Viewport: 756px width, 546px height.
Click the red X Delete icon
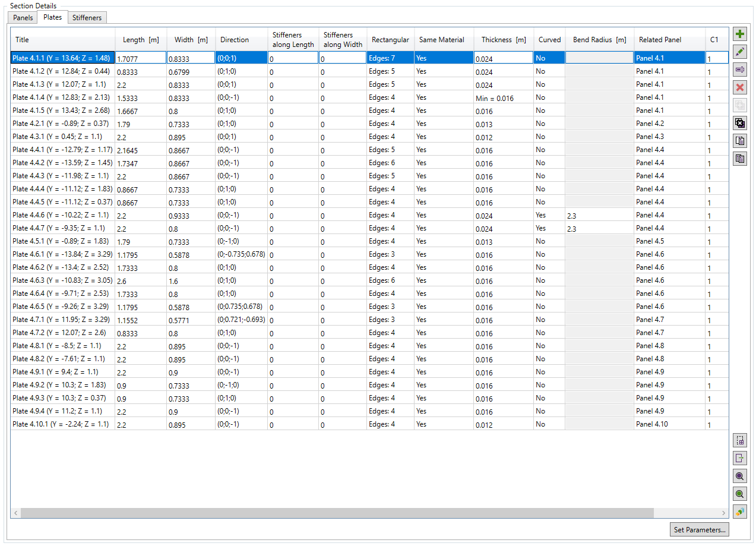[740, 87]
